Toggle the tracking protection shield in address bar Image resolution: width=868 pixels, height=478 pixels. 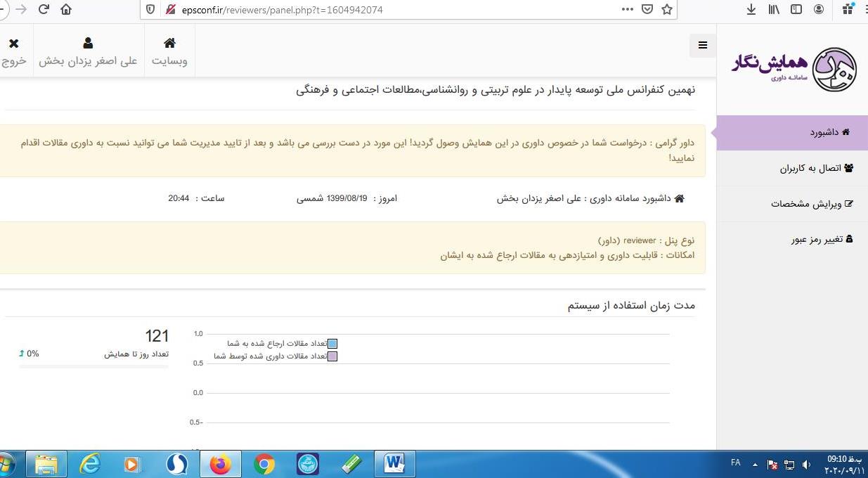(x=149, y=10)
